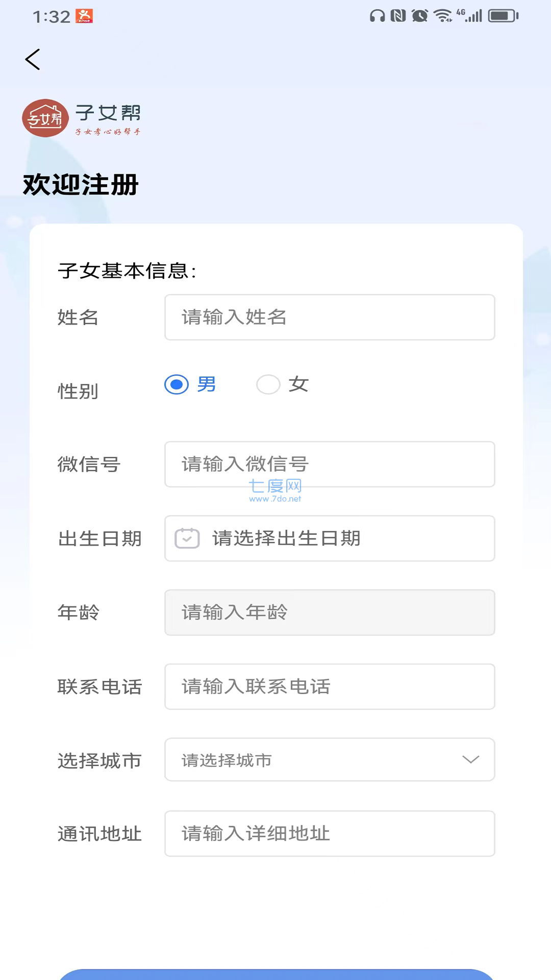Tap the alarm clock status icon

tap(420, 16)
